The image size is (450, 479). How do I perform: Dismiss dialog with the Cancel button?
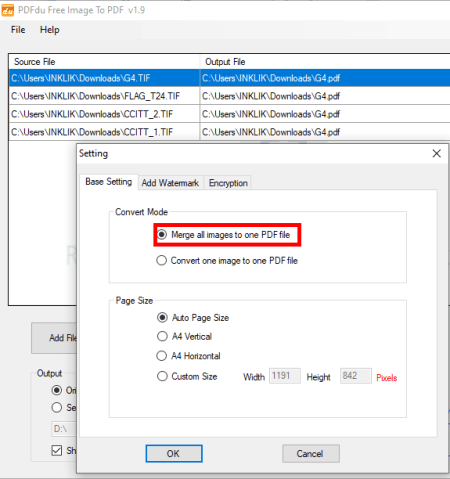pos(311,454)
